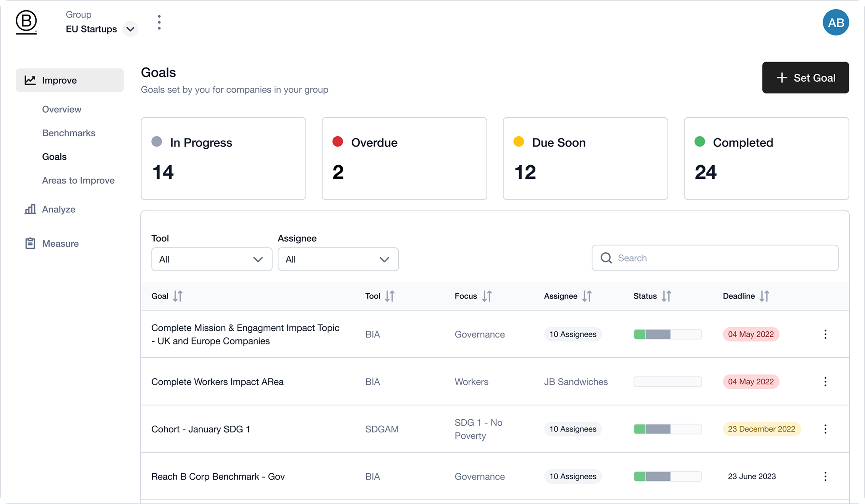Image resolution: width=865 pixels, height=504 pixels.
Task: Click status progress bar for Mission & Engagment goal
Action: (x=668, y=334)
